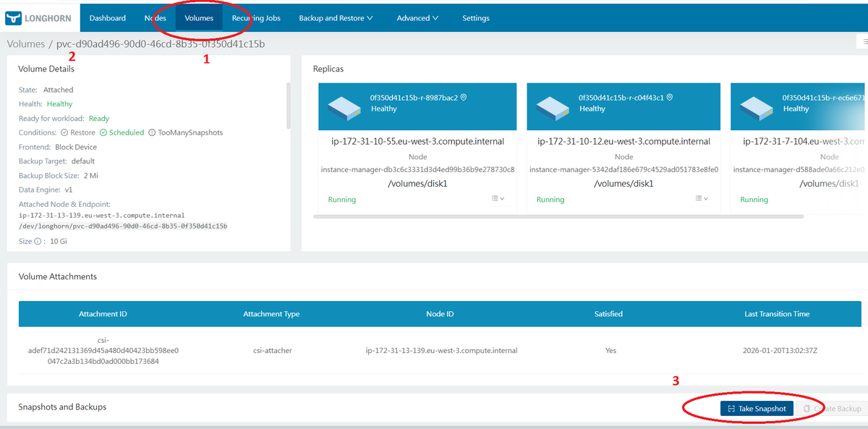The width and height of the screenshot is (868, 429).
Task: Click the '10 Gi' size value
Action: tap(57, 242)
